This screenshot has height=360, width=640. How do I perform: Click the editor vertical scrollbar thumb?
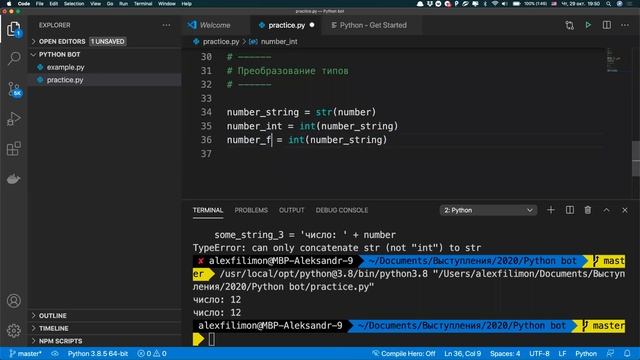coord(636,158)
